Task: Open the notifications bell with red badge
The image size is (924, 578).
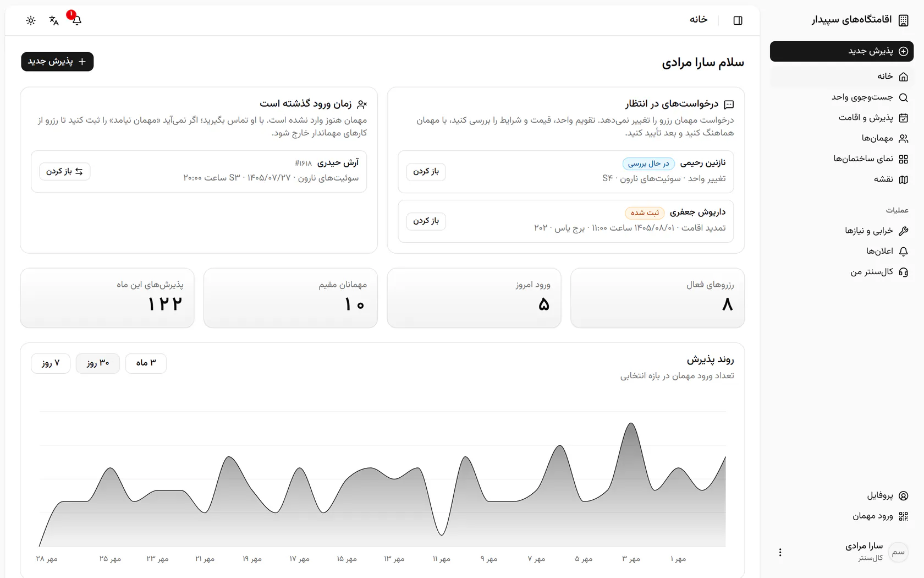Action: point(76,20)
